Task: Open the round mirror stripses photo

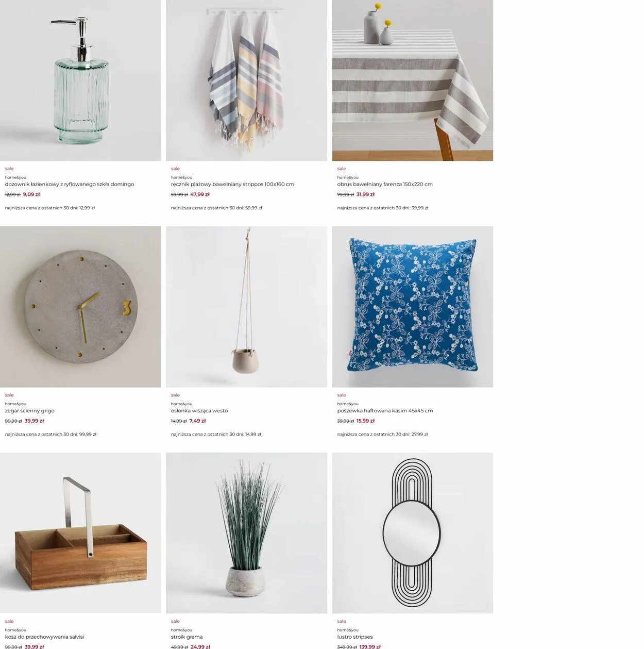Action: (413, 533)
